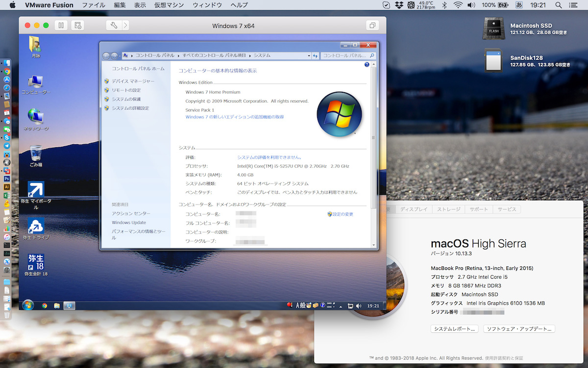This screenshot has width=588, height=368.
Task: Open the address bar history dropdown
Action: click(309, 56)
